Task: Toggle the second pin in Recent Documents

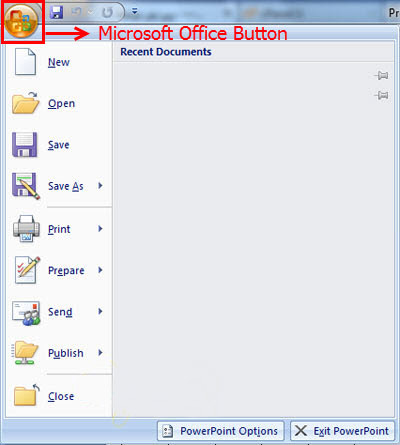Action: pyautogui.click(x=381, y=96)
